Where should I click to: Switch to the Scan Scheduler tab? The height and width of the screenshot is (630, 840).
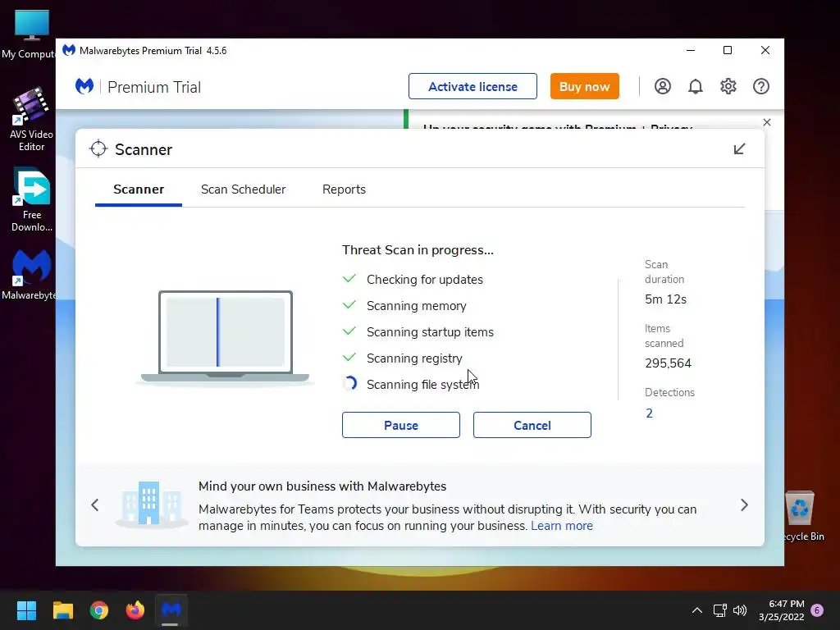(x=243, y=189)
